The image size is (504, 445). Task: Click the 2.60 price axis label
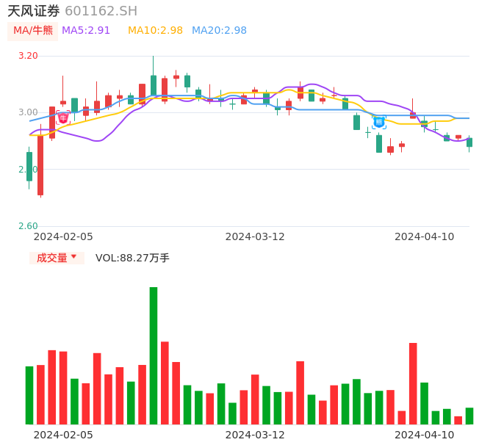coord(28,226)
